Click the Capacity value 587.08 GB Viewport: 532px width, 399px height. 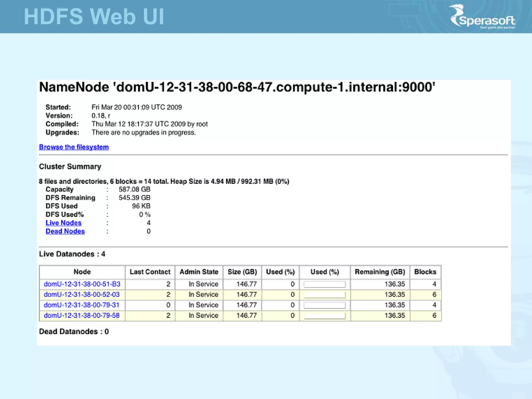tap(135, 189)
